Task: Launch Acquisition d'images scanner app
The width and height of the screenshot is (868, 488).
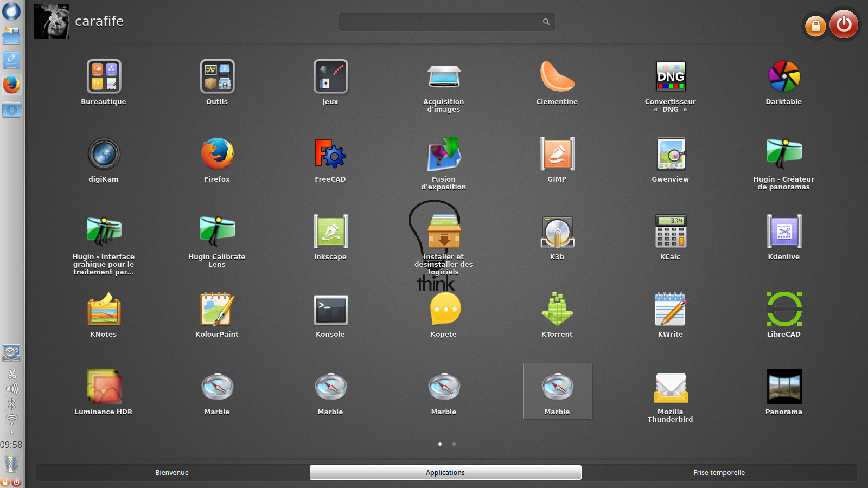Action: (444, 86)
